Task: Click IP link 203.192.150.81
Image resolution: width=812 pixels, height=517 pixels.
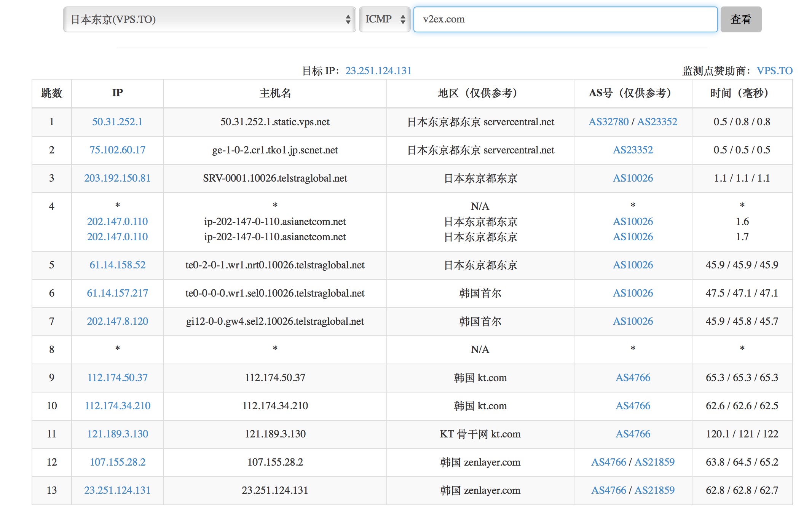Action: coord(117,178)
